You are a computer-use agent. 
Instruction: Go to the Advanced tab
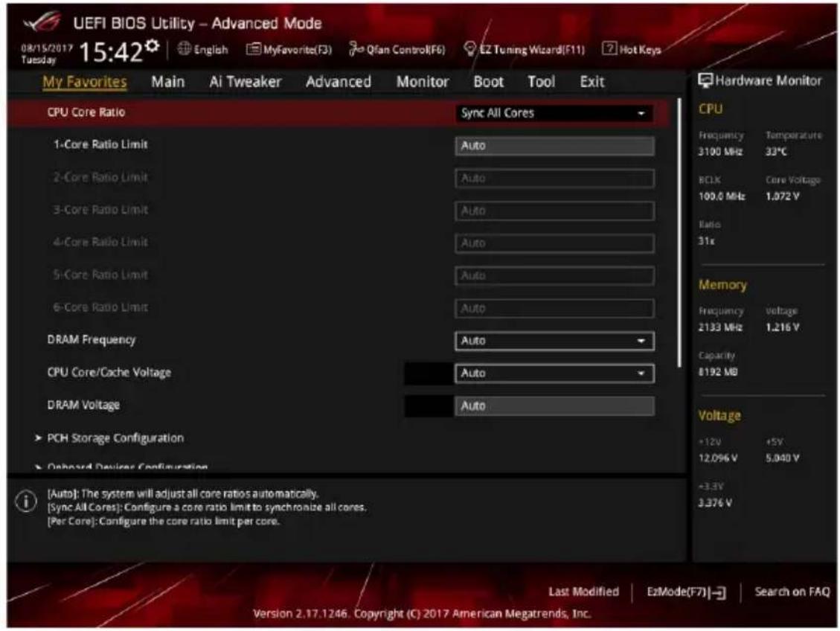coord(338,82)
